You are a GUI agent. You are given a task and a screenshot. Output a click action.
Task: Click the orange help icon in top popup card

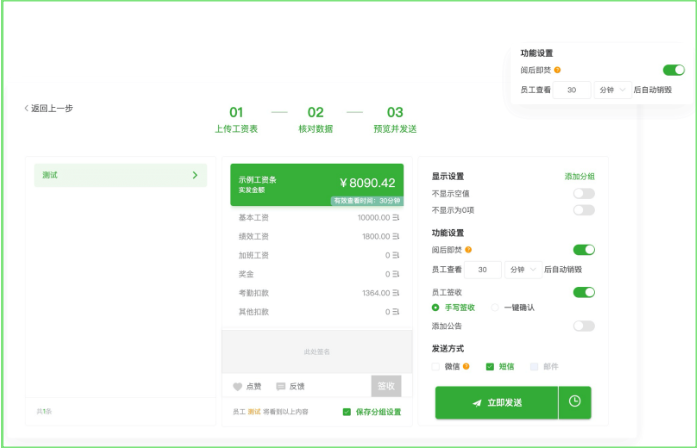point(557,70)
